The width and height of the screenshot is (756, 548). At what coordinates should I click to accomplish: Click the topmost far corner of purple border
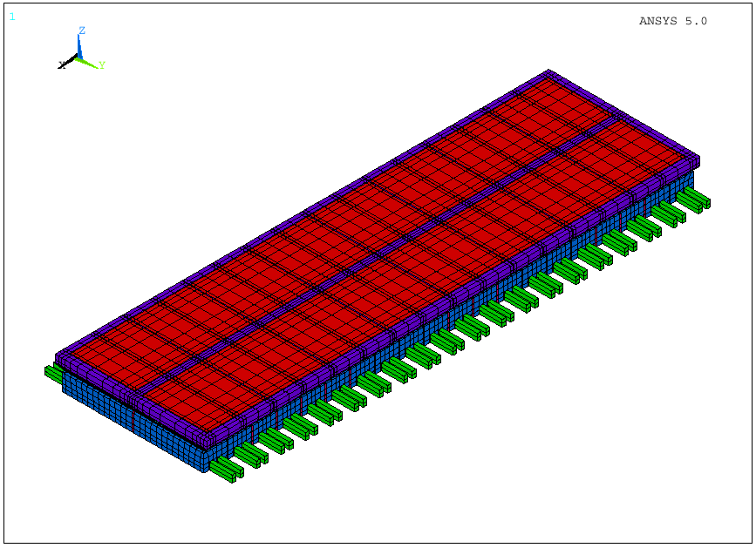click(x=548, y=72)
